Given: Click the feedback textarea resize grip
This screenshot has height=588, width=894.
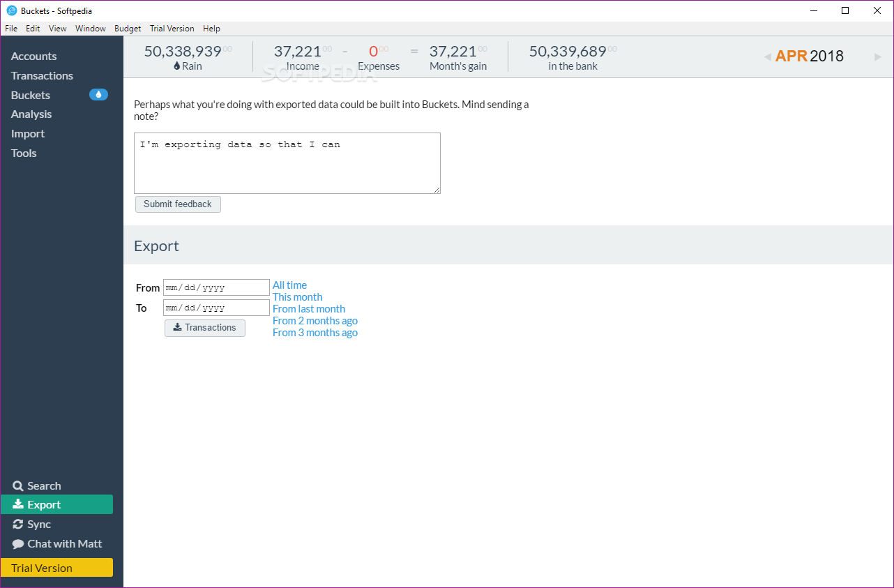Looking at the screenshot, I should click(x=437, y=190).
